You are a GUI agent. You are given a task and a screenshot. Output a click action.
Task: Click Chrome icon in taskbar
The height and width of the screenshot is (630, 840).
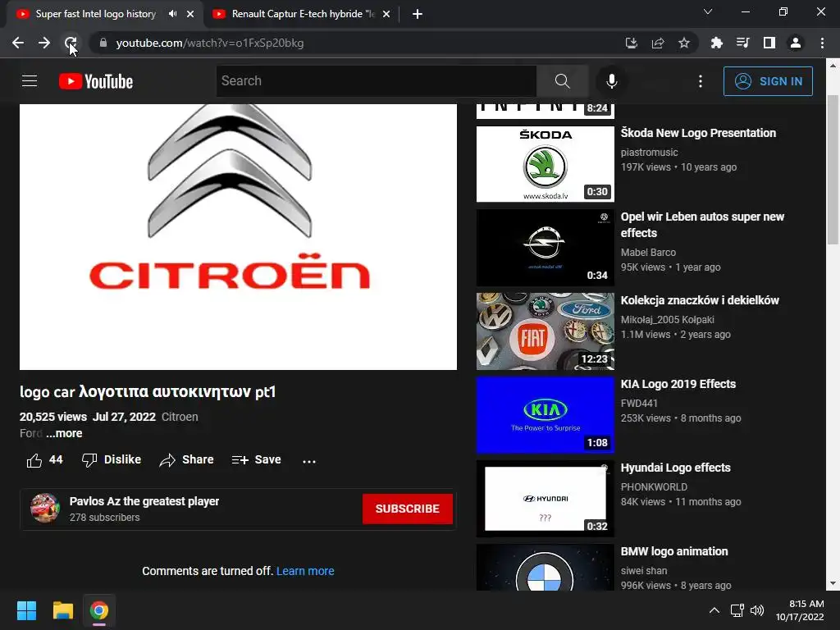(99, 610)
